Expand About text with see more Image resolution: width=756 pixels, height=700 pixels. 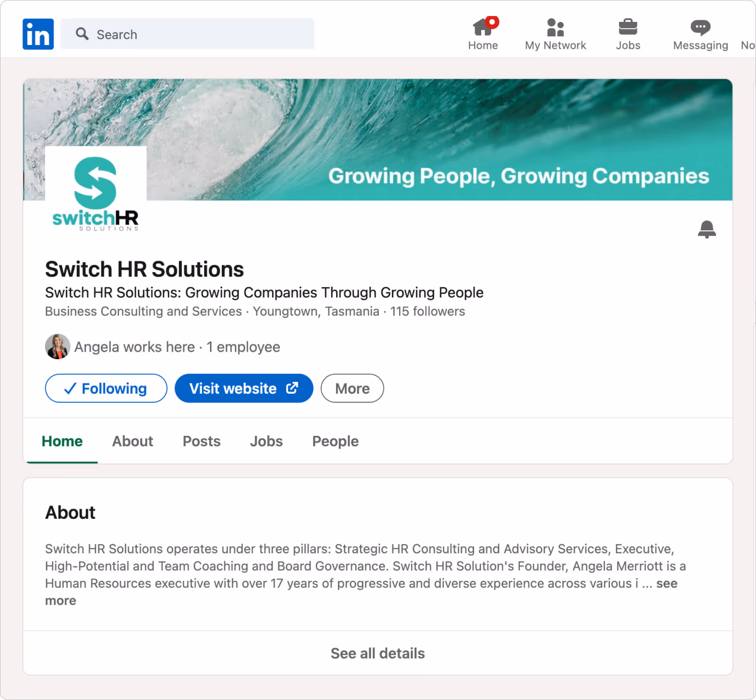666,583
